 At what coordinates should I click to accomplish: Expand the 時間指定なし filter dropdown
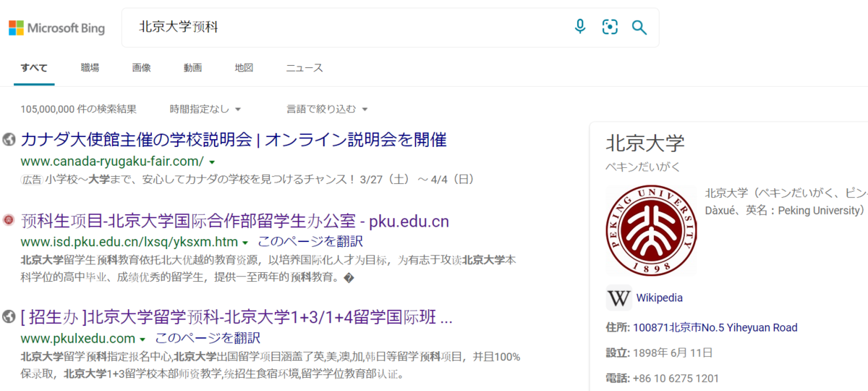(x=205, y=109)
